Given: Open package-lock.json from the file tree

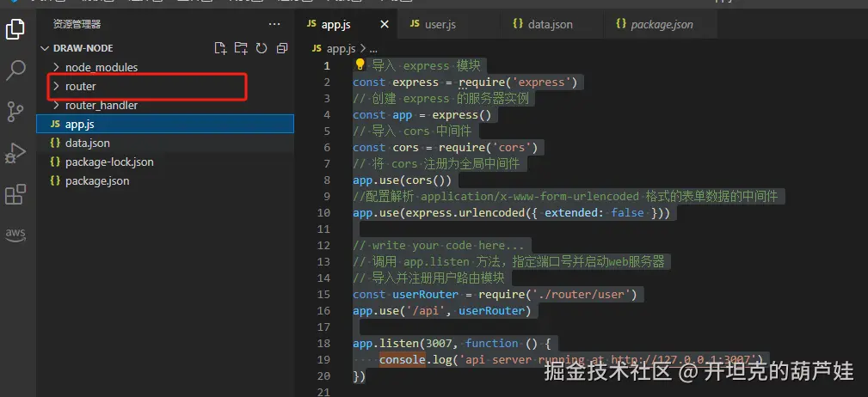Looking at the screenshot, I should click(x=165, y=162).
